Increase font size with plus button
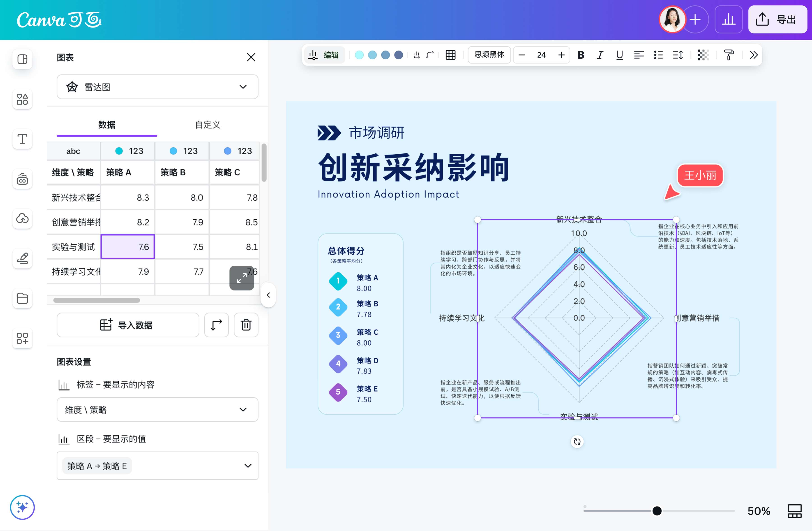Screen dimensions: 812x531 [561, 55]
